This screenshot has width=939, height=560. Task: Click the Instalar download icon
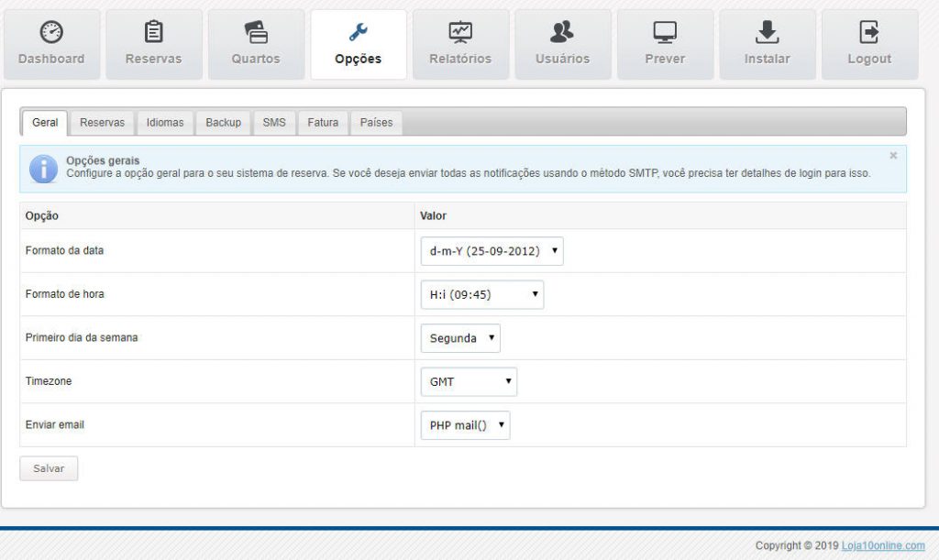pos(767,33)
